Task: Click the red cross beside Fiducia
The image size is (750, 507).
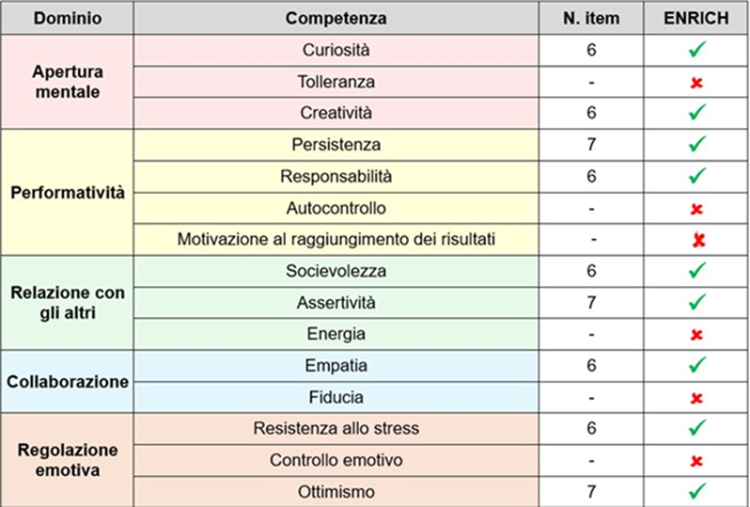Action: [x=697, y=398]
